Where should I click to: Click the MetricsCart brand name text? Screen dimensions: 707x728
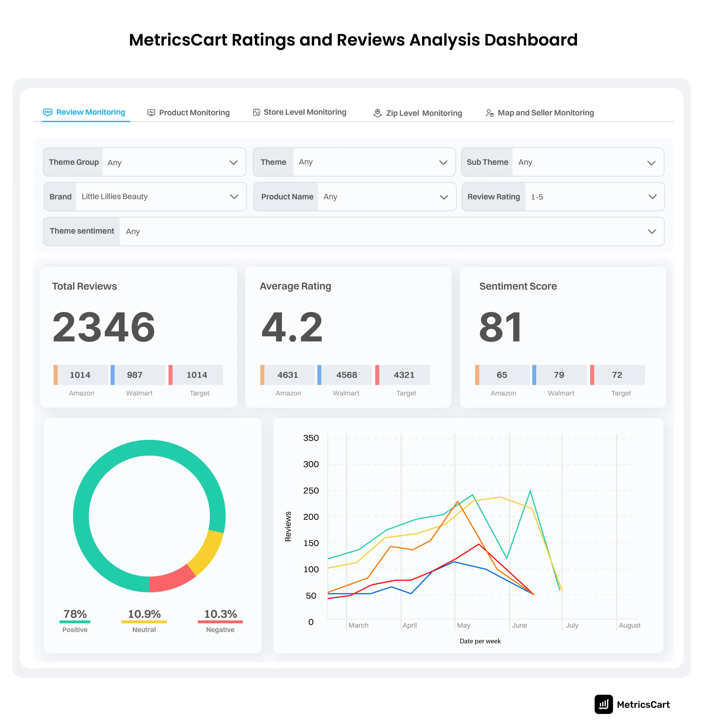[x=643, y=705]
